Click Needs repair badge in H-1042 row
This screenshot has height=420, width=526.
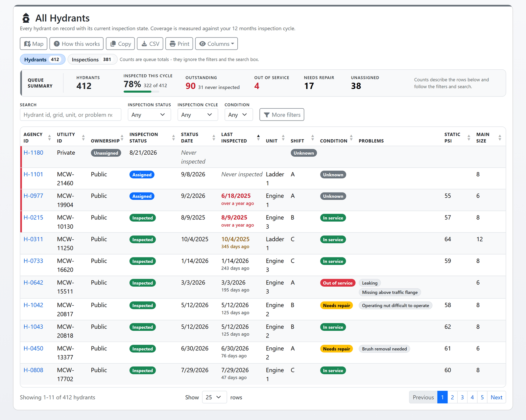click(336, 305)
